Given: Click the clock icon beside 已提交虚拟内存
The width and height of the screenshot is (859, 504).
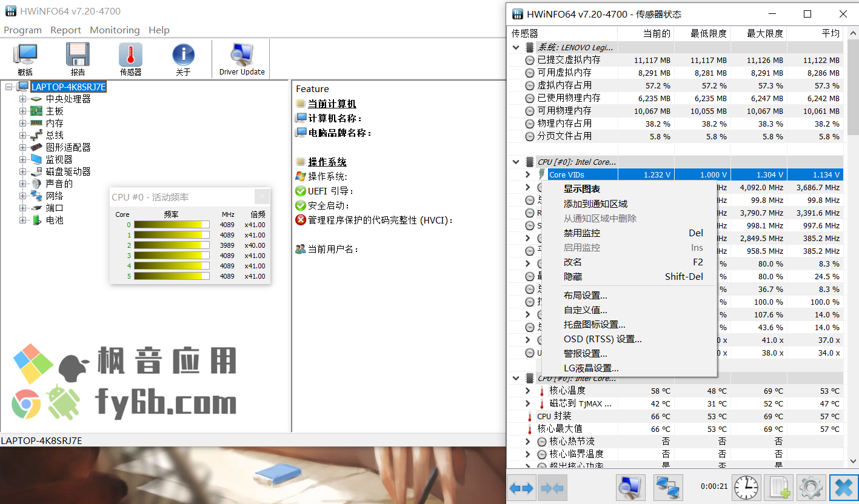Looking at the screenshot, I should [x=530, y=60].
